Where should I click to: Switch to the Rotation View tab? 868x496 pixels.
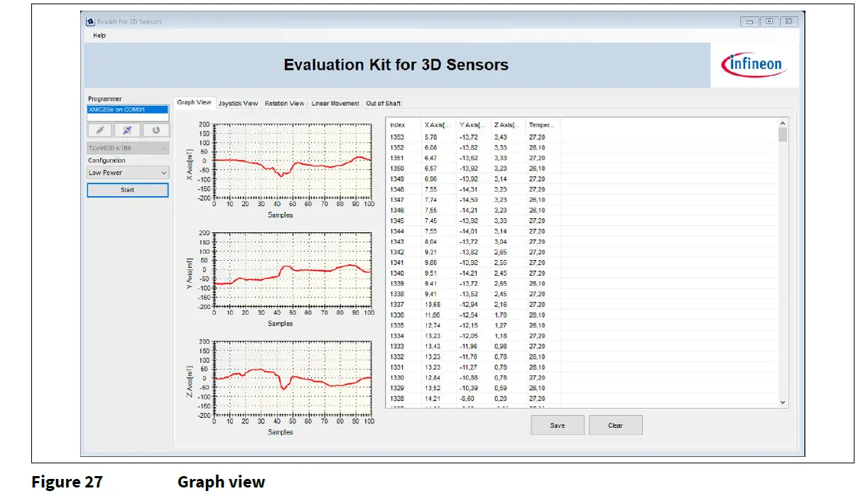(284, 103)
